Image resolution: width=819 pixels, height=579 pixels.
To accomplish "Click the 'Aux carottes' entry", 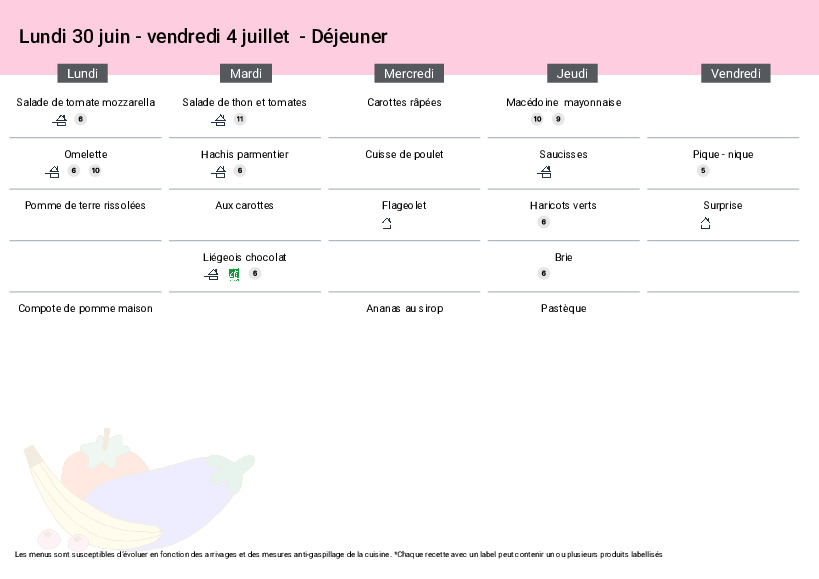I will point(244,205).
